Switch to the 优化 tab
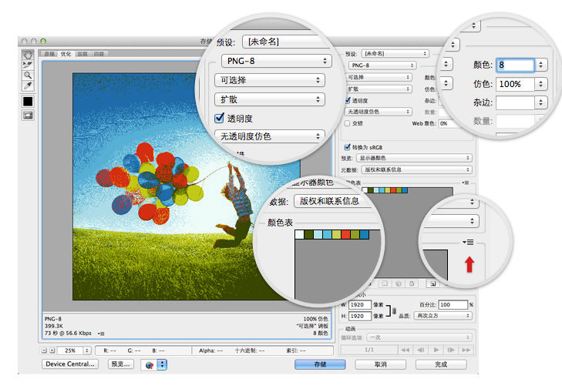Screen dimensions: 562x392 pos(66,54)
